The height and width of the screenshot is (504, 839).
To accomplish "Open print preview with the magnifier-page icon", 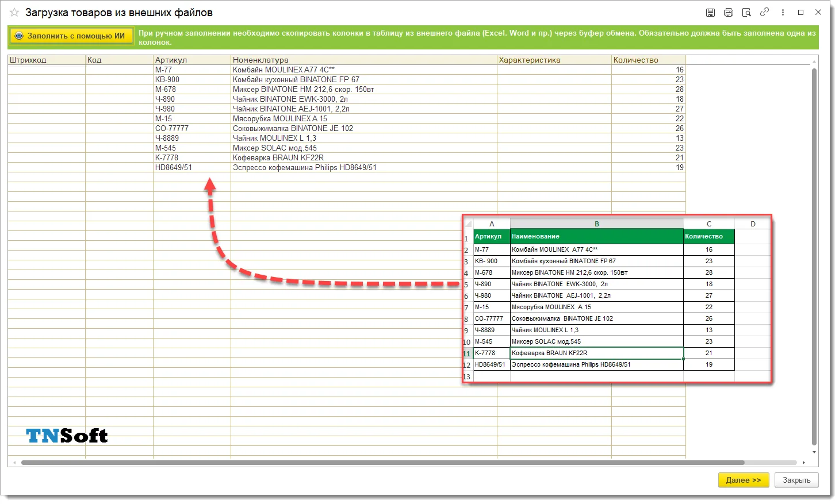I will coord(746,12).
